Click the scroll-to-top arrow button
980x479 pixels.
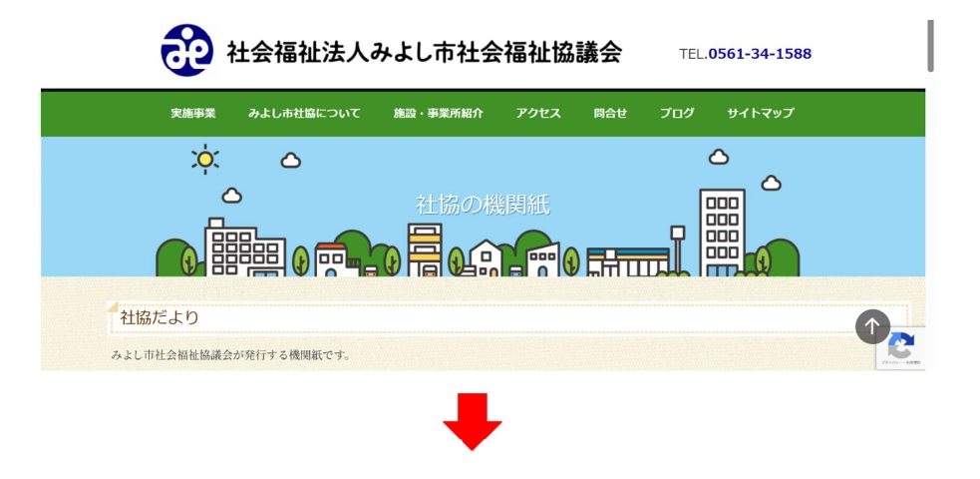click(872, 326)
